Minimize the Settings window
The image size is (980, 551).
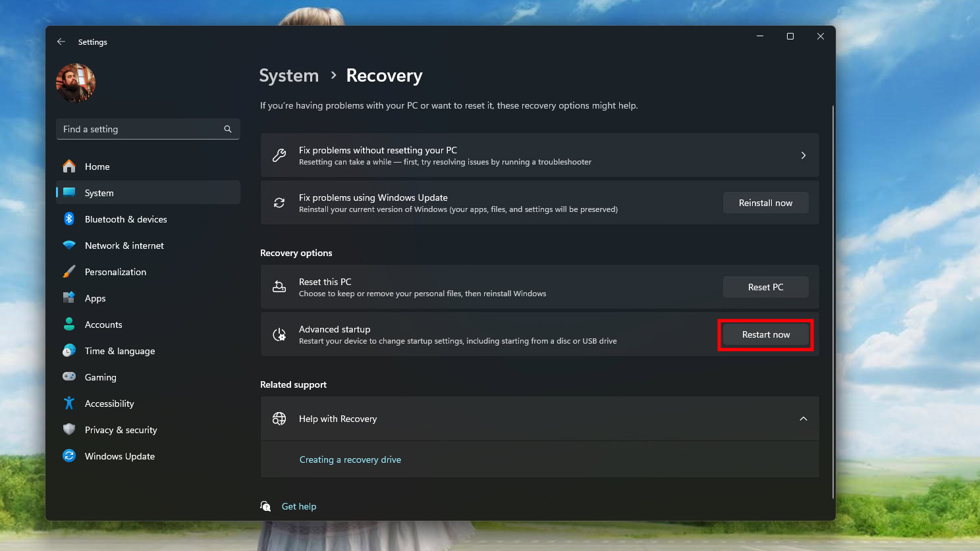[760, 36]
